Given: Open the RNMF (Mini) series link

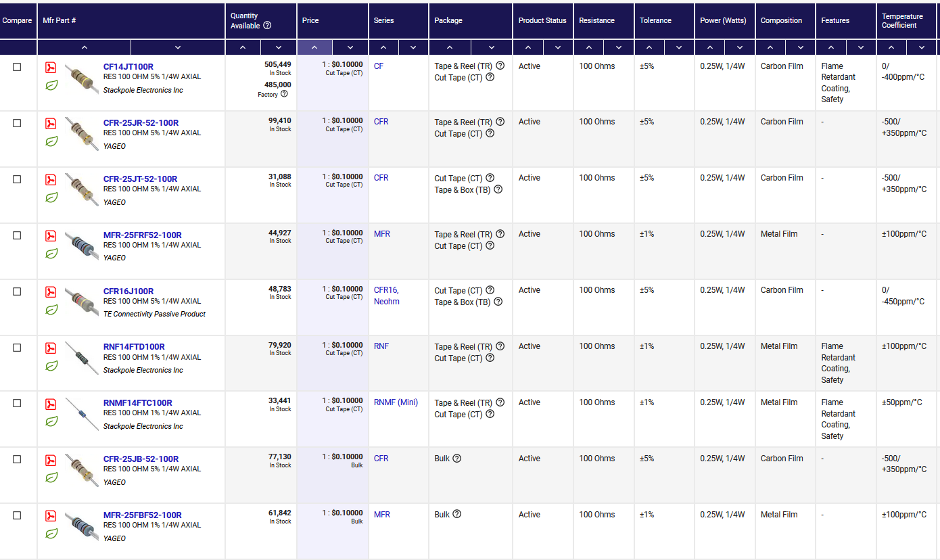Looking at the screenshot, I should (396, 402).
